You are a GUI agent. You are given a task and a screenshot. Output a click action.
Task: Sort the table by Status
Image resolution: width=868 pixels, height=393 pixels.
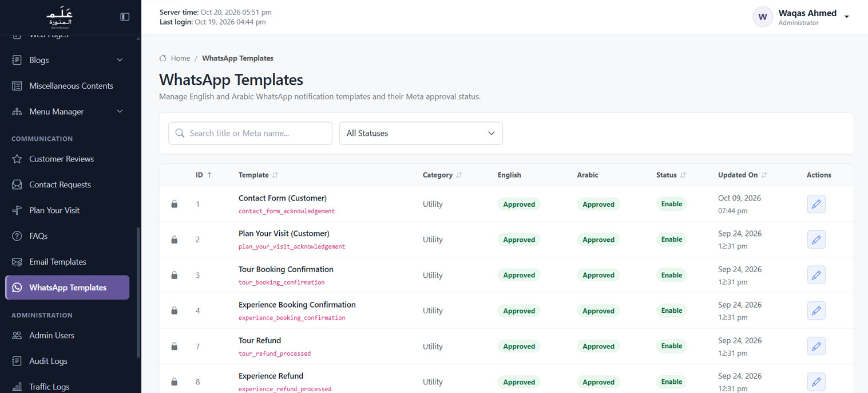tap(683, 175)
